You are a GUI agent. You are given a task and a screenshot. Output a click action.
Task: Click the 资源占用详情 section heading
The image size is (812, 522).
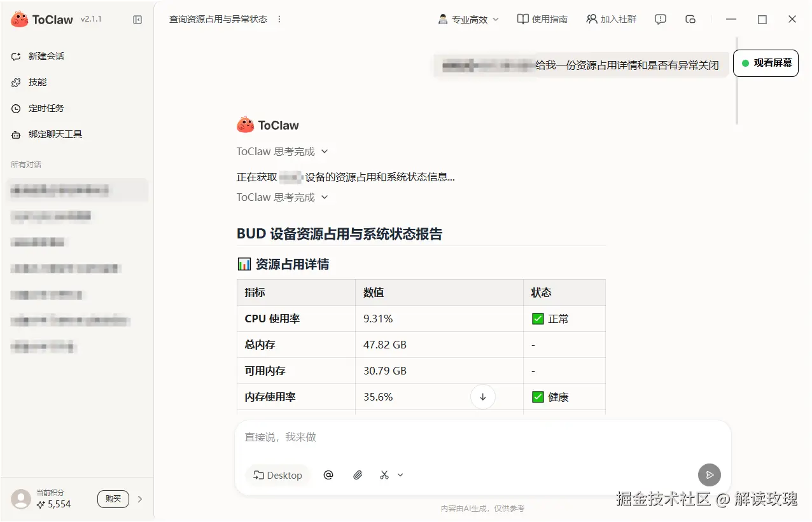point(283,264)
